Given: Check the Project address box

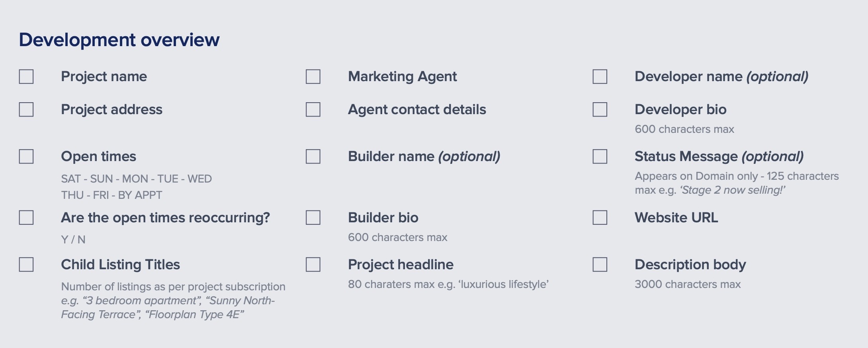Looking at the screenshot, I should click(x=26, y=109).
